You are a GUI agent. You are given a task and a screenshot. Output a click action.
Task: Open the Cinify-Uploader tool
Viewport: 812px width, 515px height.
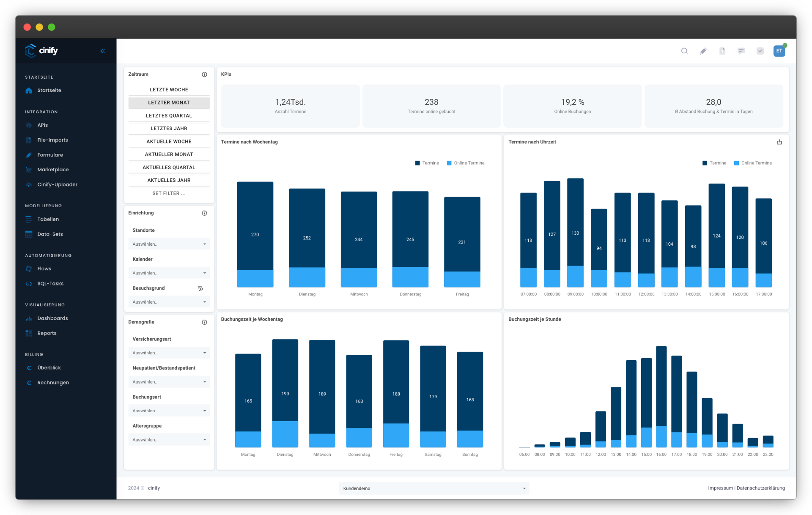[57, 184]
